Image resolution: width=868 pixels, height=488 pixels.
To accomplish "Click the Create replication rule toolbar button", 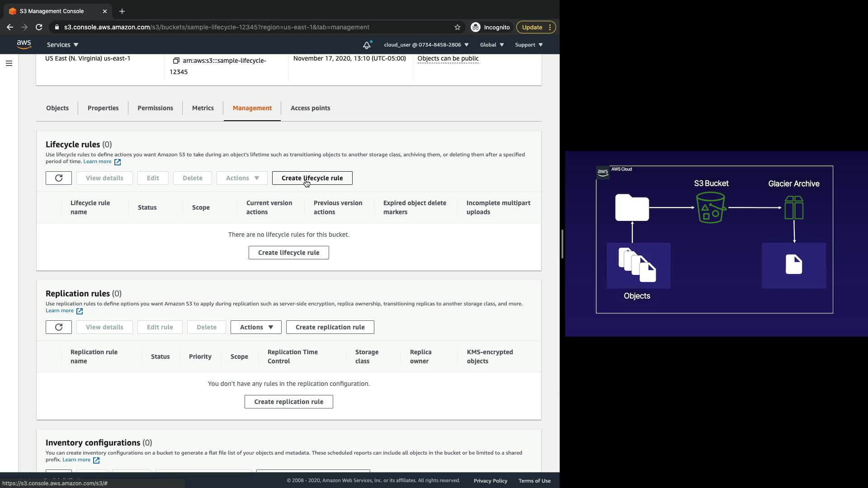I will (x=330, y=327).
